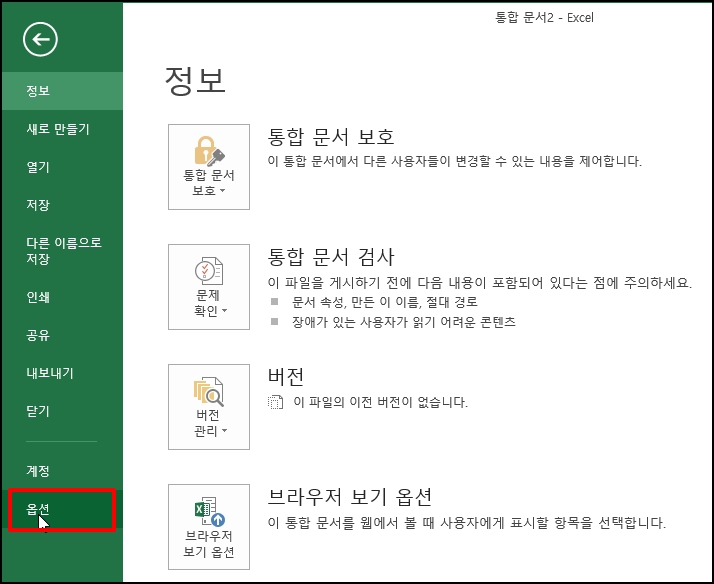Expand the 버전 관리 dropdown button
Screen dimensions: 714x584
pos(209,407)
